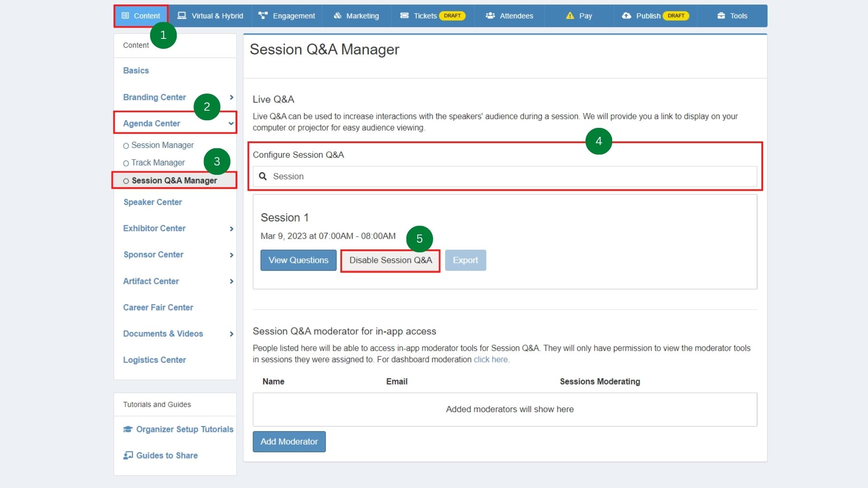Expand Documents & Videos section
This screenshot has width=868, height=488.
click(x=232, y=334)
